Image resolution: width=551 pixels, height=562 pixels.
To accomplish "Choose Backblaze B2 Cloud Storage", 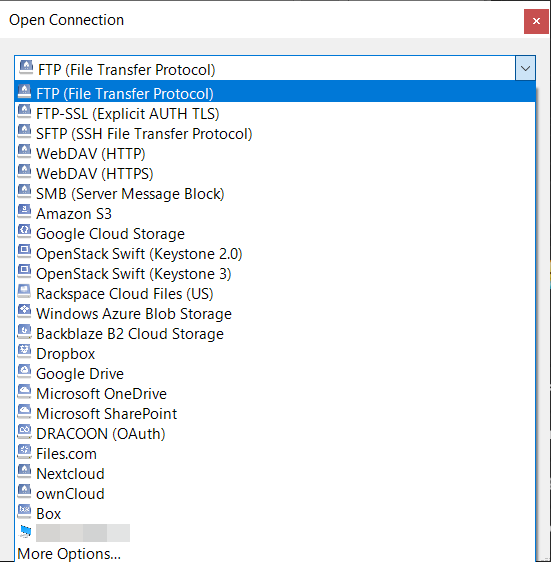I will [x=275, y=334].
